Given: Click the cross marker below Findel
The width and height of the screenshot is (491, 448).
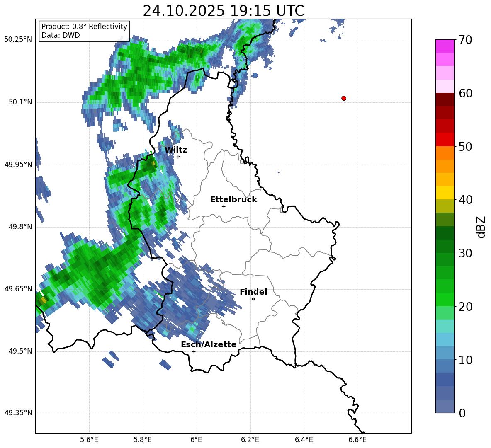Looking at the screenshot, I should (x=253, y=299).
